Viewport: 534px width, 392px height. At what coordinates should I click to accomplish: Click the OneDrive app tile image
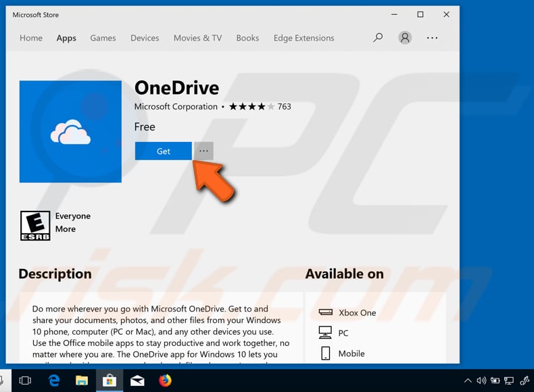pyautogui.click(x=70, y=132)
